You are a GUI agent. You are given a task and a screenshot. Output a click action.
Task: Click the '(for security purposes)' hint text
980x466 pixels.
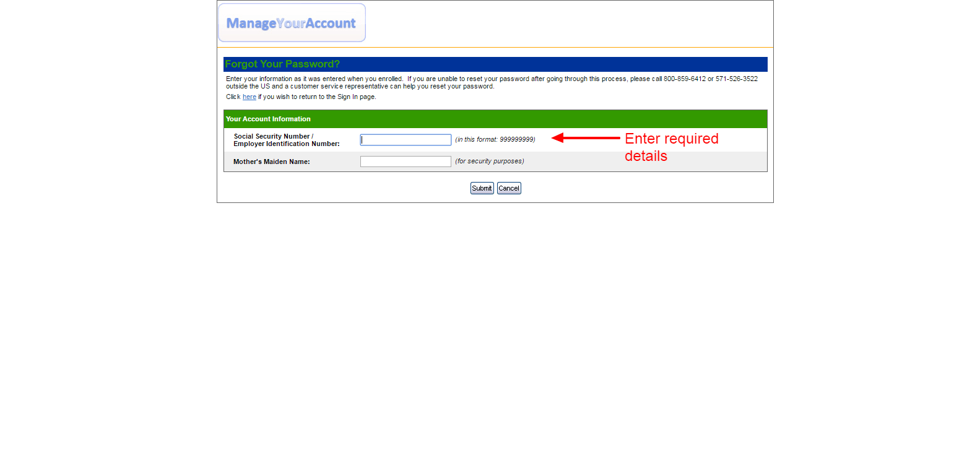(x=490, y=162)
